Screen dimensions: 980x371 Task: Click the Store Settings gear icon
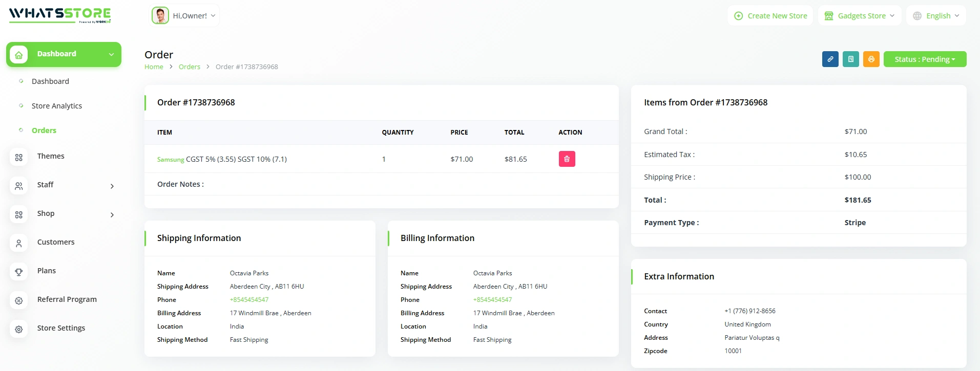click(19, 329)
